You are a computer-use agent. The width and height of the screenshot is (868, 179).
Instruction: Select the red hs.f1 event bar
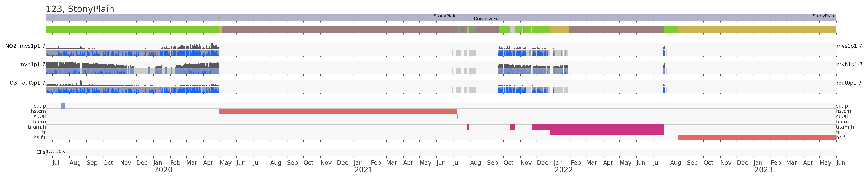756,137
